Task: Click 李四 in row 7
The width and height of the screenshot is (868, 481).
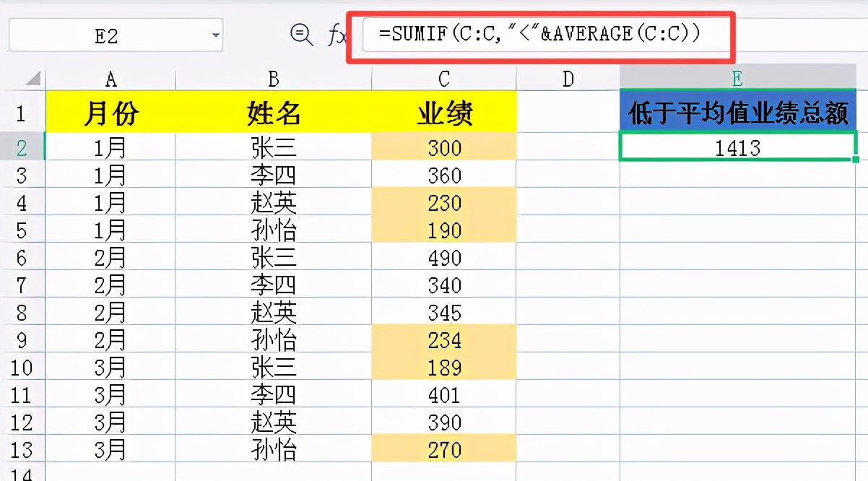Action: [x=274, y=285]
